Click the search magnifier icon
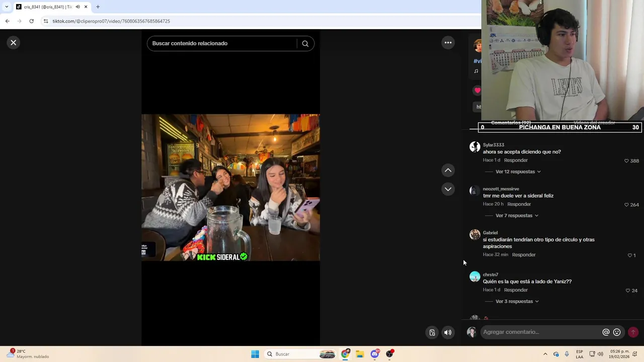Viewport: 644px width, 362px height. (x=305, y=44)
